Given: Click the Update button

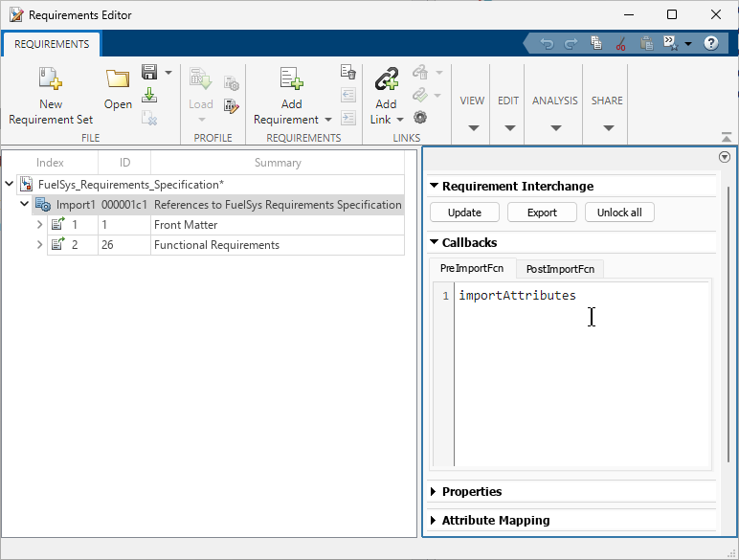Looking at the screenshot, I should (464, 213).
